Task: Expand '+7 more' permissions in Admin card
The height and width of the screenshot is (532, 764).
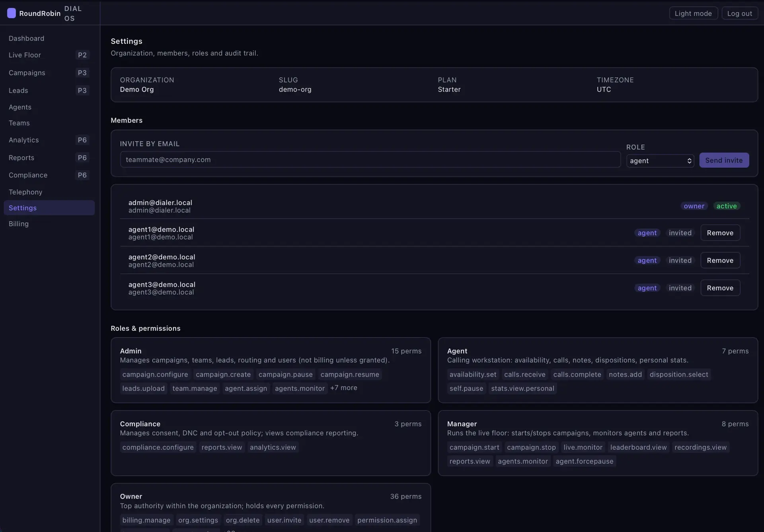Action: (x=343, y=388)
